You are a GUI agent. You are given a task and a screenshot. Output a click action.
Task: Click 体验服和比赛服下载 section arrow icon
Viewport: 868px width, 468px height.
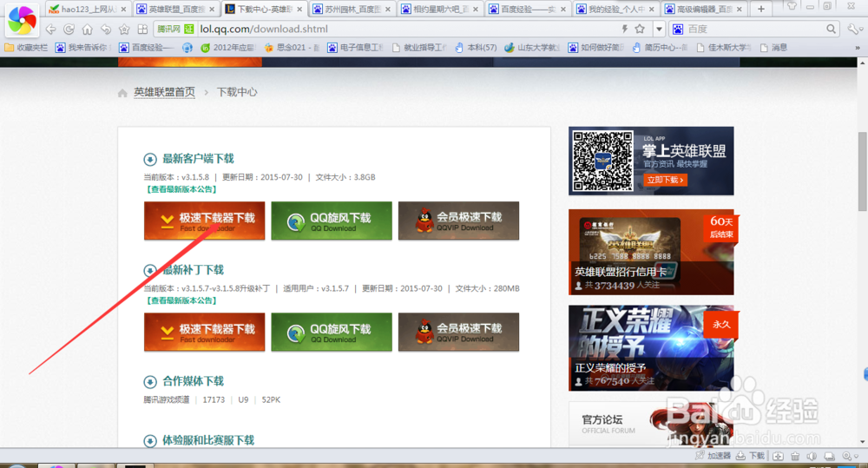tap(150, 441)
